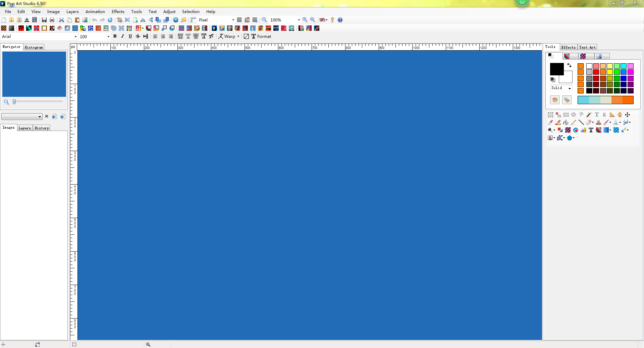644x348 pixels.
Task: Select the Move tool with four arrows
Action: [x=628, y=115]
